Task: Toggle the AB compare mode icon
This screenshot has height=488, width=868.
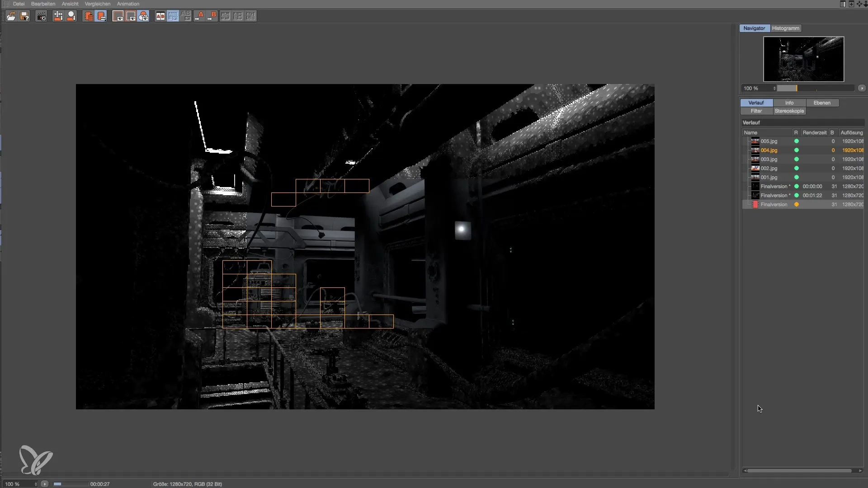Action: click(x=160, y=16)
